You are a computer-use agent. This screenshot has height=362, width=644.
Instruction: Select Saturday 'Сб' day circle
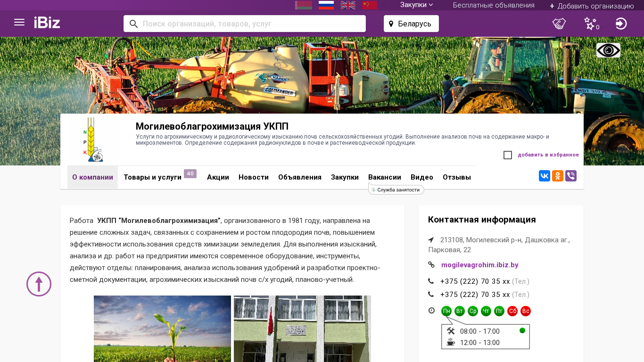[512, 311]
